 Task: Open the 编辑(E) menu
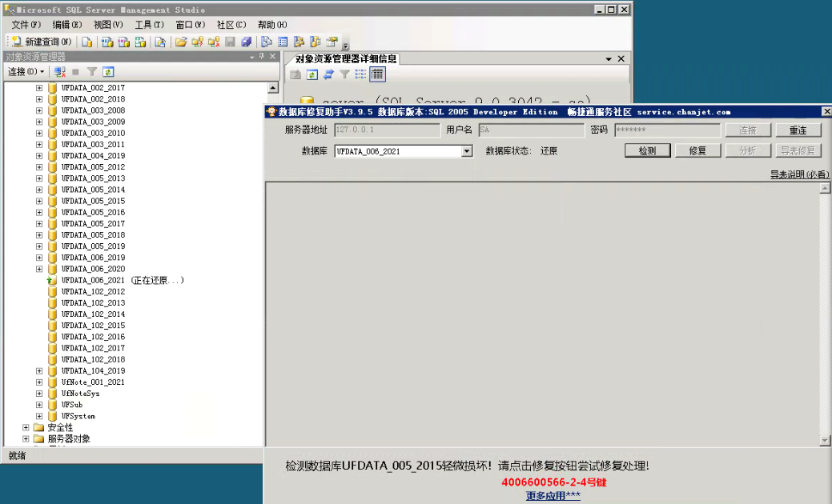tap(66, 25)
